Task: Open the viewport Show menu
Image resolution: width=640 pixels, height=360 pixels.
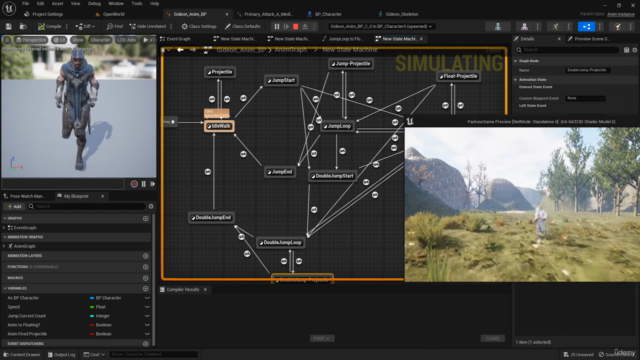Action: [78, 40]
